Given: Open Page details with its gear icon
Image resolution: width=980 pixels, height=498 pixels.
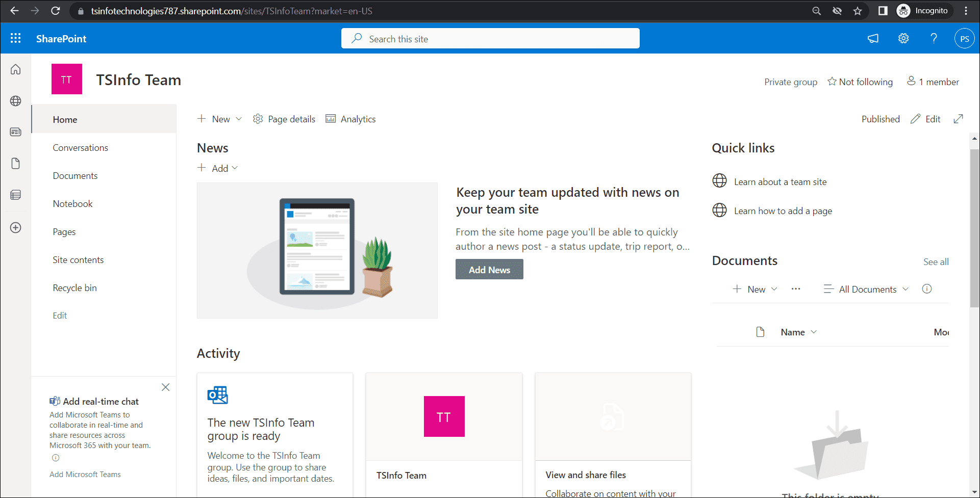Looking at the screenshot, I should [284, 119].
